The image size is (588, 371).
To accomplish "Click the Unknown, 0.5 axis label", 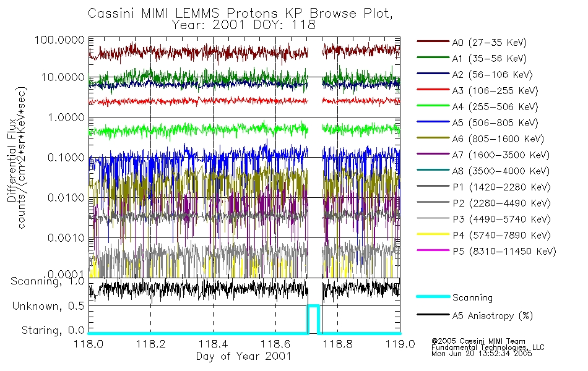I will point(48,307).
